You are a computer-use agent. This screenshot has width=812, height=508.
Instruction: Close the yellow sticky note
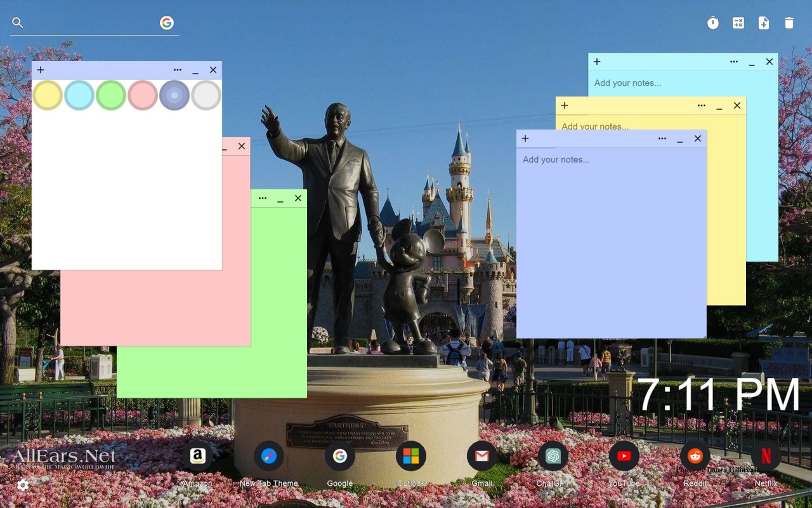click(x=737, y=105)
